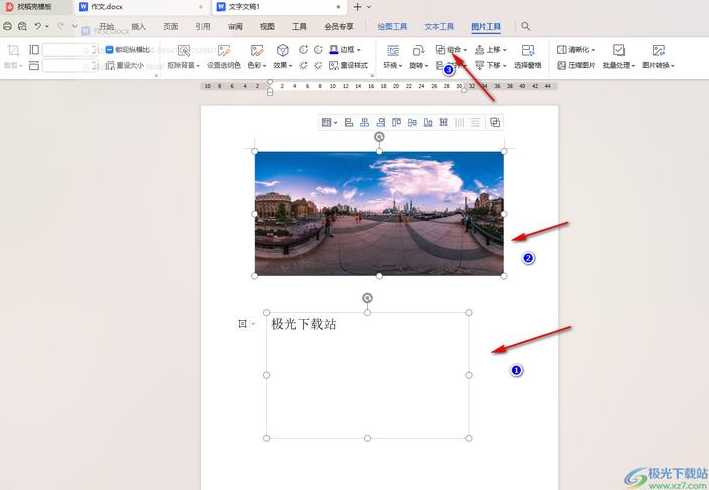Switch to the 文本工具 tab
This screenshot has height=490, width=709.
click(439, 27)
